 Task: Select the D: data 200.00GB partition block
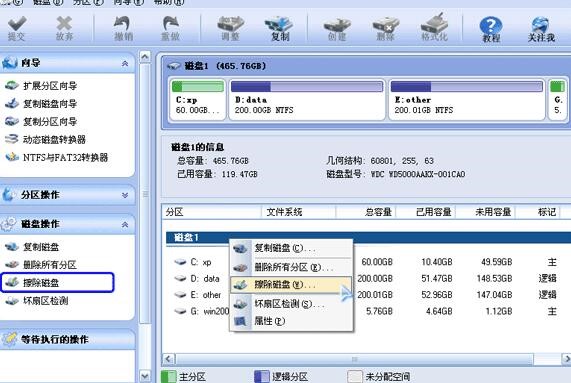click(307, 100)
